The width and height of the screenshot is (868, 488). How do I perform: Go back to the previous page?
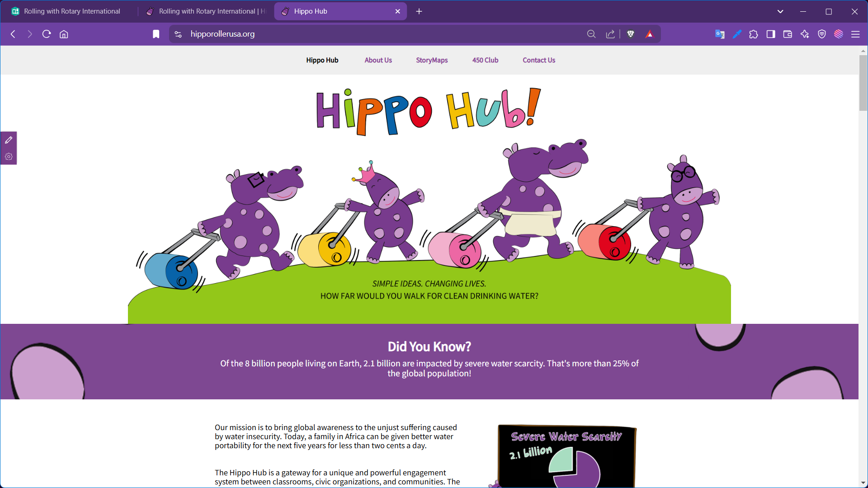pyautogui.click(x=13, y=34)
